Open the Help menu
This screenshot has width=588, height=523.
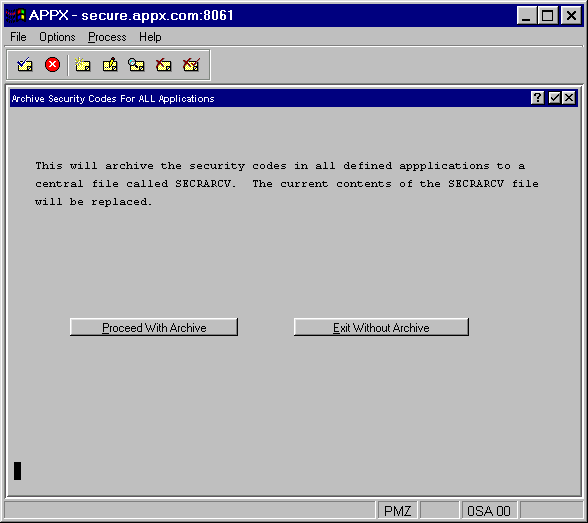tap(150, 37)
